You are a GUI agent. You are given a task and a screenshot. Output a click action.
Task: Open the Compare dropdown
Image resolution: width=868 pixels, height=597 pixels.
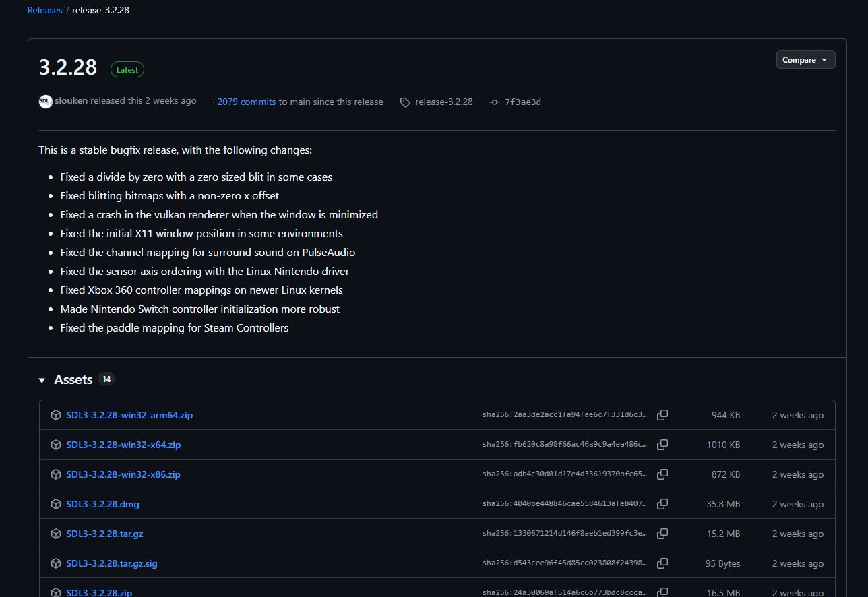pyautogui.click(x=805, y=59)
